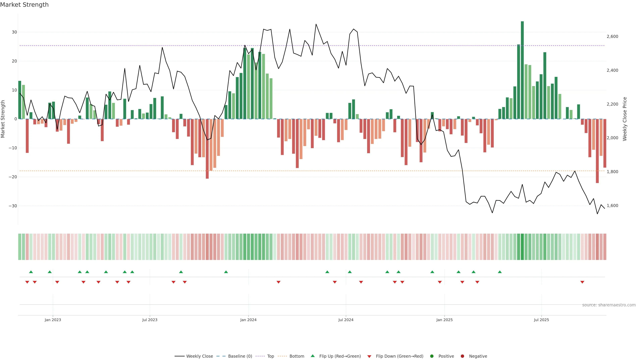
Task: Click the source: sharemaestro.com text
Action: (x=609, y=305)
